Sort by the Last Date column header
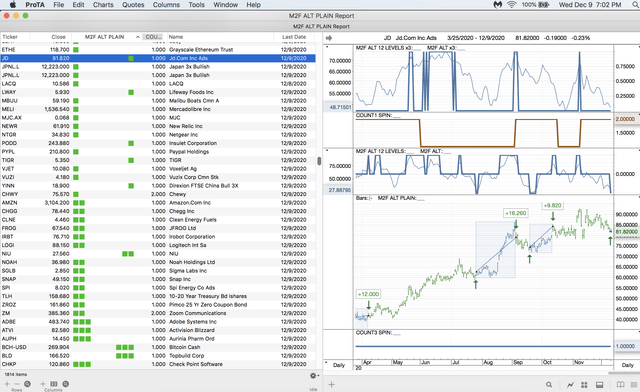Viewport: 640px width, 392px height. (x=294, y=37)
